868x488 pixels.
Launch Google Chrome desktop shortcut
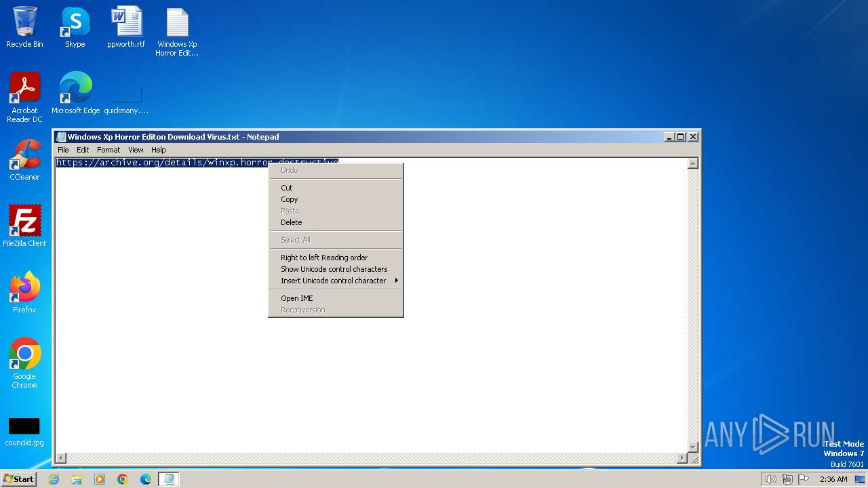pos(24,363)
